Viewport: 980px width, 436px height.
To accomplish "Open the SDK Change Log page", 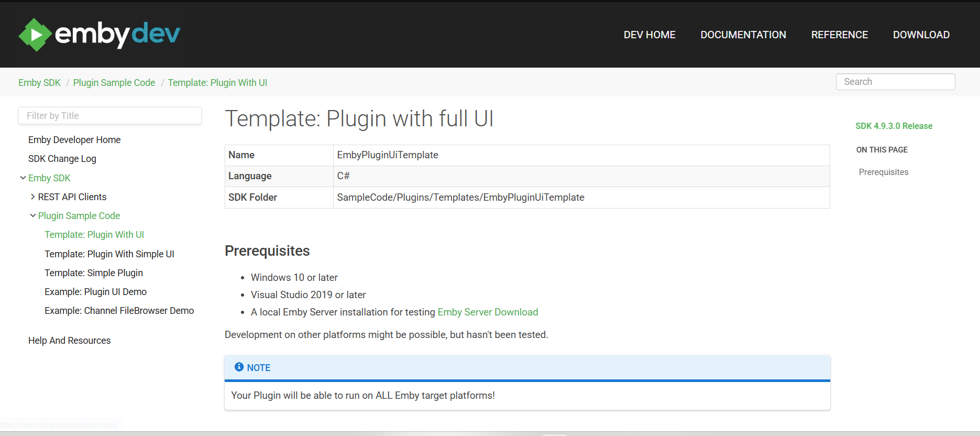I will tap(62, 159).
